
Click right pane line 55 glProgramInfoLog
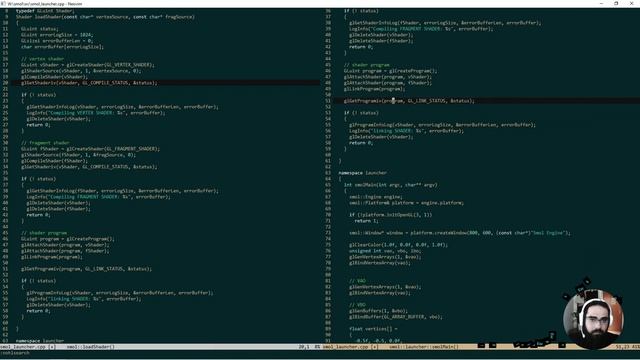coord(443,125)
